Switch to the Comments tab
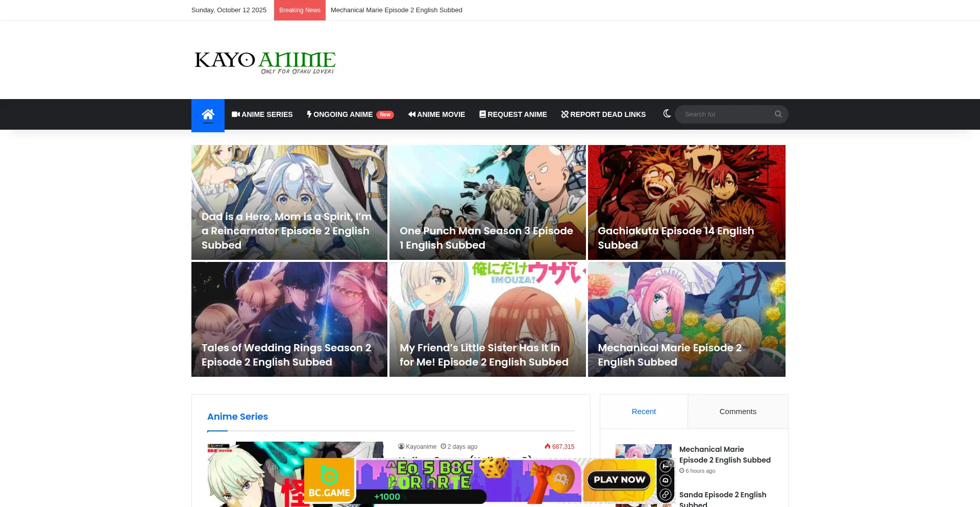 [x=738, y=412]
